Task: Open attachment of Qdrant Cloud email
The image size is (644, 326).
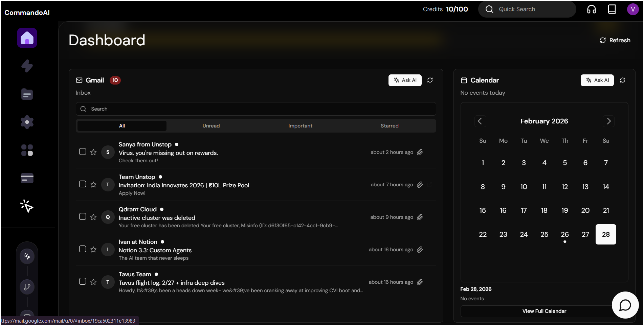Action: (x=420, y=217)
